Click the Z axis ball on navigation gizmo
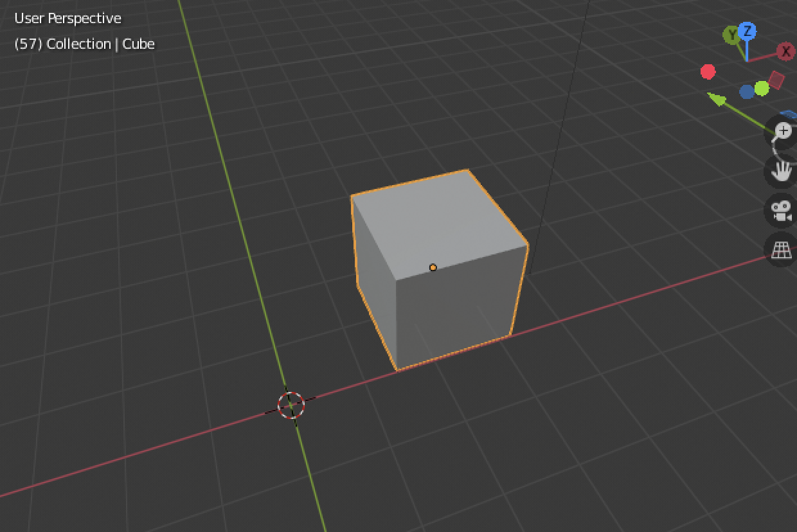Image resolution: width=797 pixels, height=532 pixels. pos(747,30)
